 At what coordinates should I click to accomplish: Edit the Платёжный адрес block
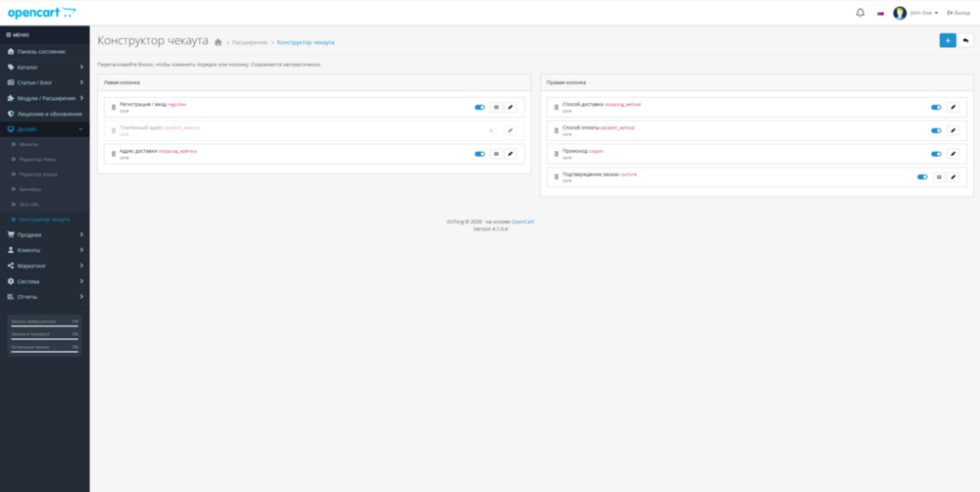pyautogui.click(x=511, y=130)
